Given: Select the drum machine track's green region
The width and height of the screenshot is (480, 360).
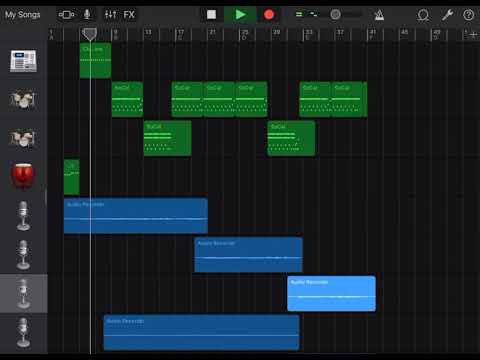Looking at the screenshot, I should click(x=95, y=60).
